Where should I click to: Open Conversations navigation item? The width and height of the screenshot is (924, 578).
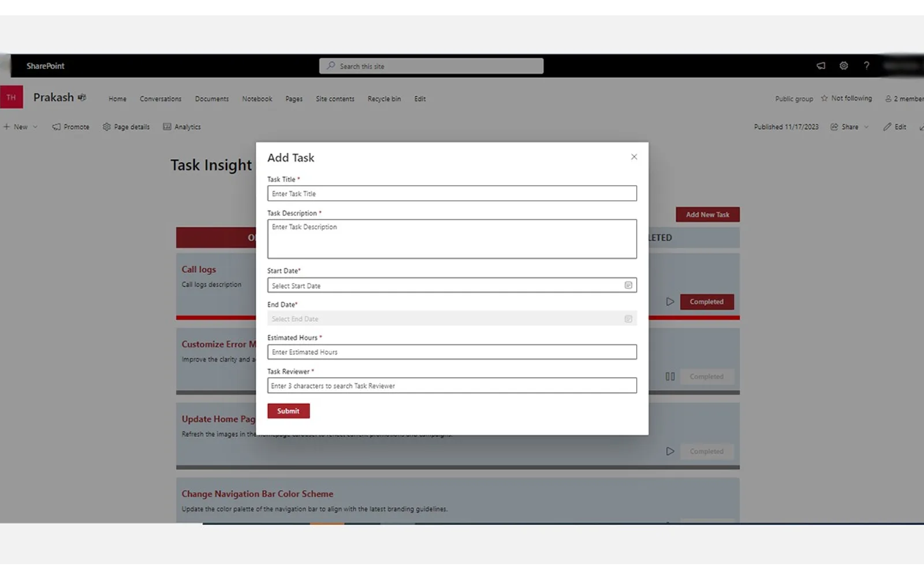[161, 99]
